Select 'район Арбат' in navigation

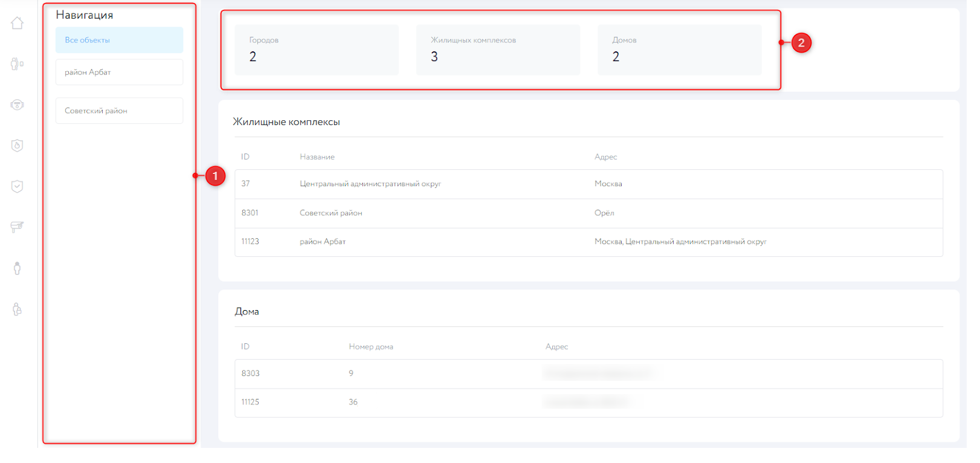[120, 72]
